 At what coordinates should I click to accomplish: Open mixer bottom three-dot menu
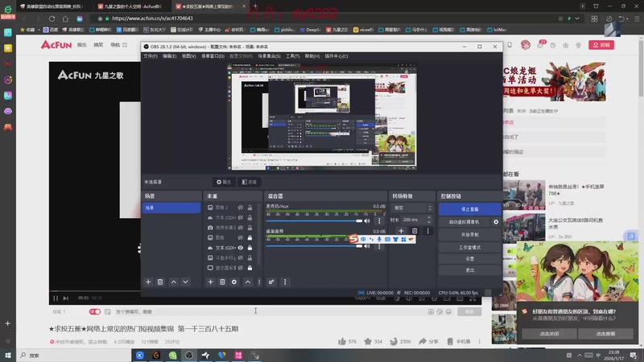tap(285, 282)
